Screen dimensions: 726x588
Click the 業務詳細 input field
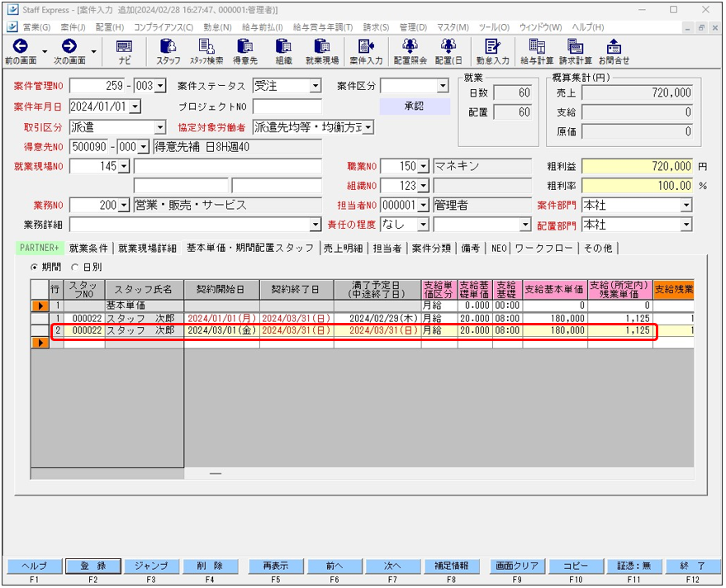click(190, 225)
